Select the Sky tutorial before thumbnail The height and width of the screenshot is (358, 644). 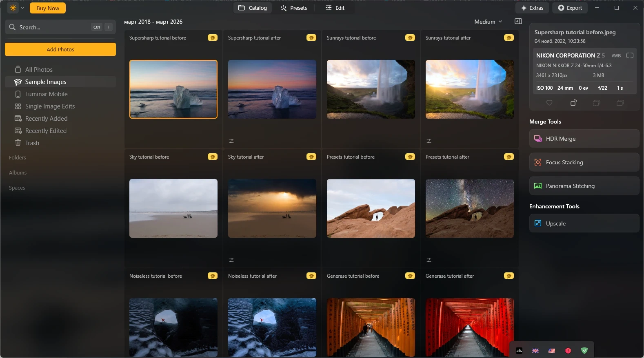(x=173, y=208)
